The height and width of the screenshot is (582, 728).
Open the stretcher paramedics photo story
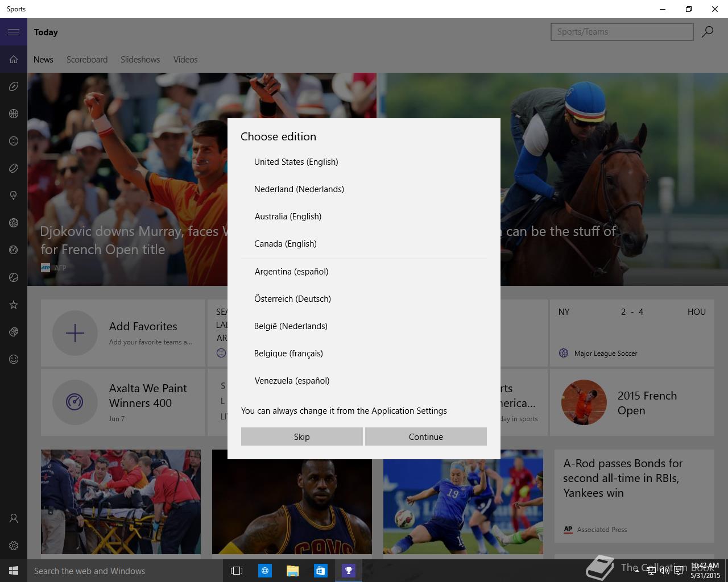121,502
